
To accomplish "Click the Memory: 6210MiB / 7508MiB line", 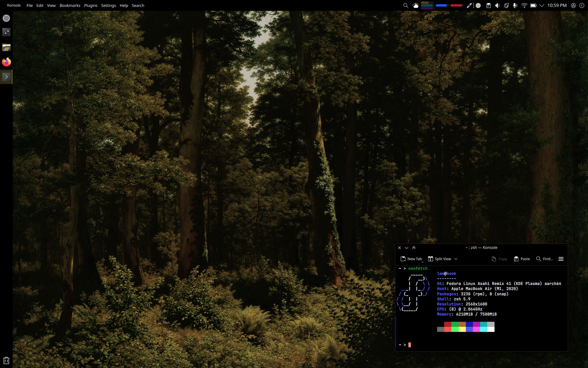I will (x=466, y=314).
